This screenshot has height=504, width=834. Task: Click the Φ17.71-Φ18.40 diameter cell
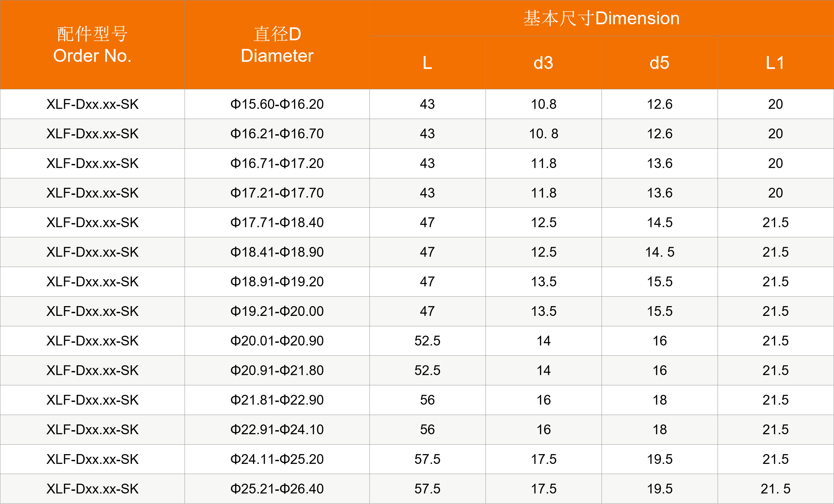277,223
